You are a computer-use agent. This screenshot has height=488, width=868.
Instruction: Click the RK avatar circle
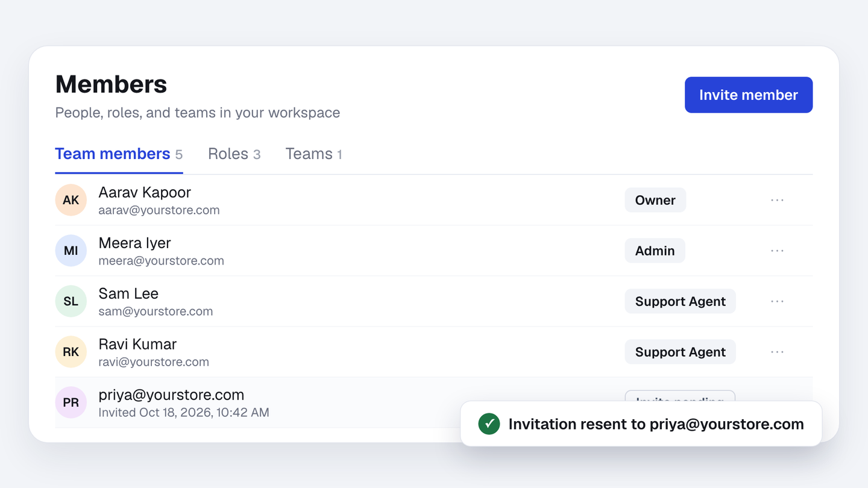[x=71, y=352]
